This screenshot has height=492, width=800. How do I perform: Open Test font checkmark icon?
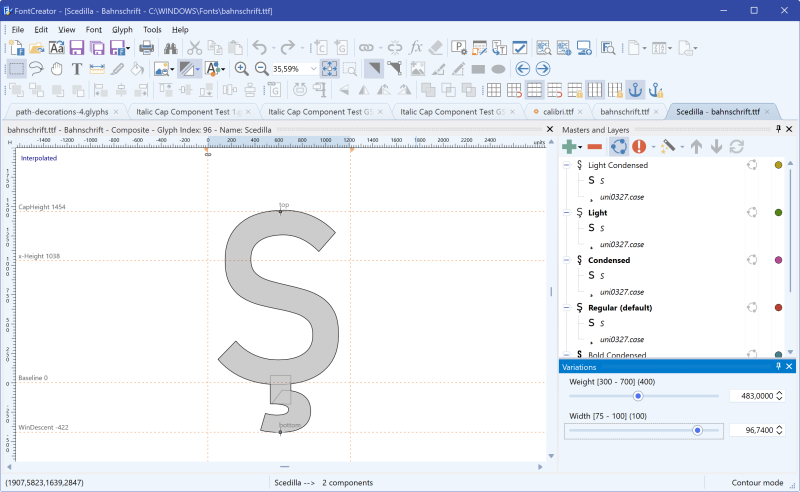[519, 48]
